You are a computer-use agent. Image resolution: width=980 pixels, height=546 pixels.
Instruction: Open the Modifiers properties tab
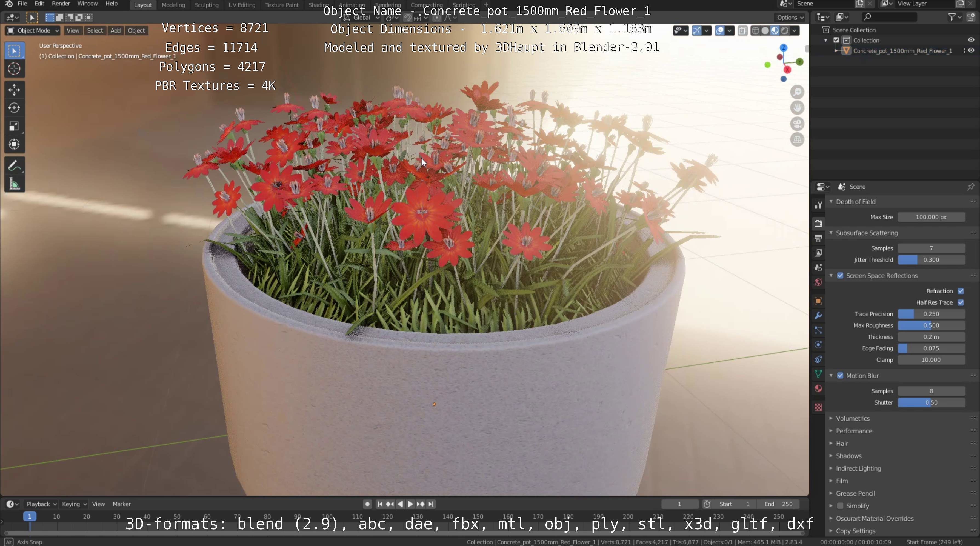coord(818,315)
